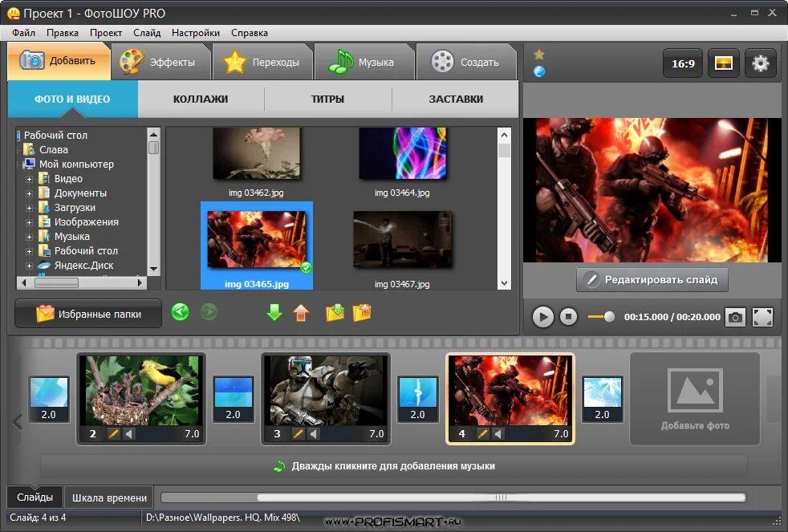Select the transition between slides 3 and 4
Image resolution: width=788 pixels, height=532 pixels.
pyautogui.click(x=417, y=399)
